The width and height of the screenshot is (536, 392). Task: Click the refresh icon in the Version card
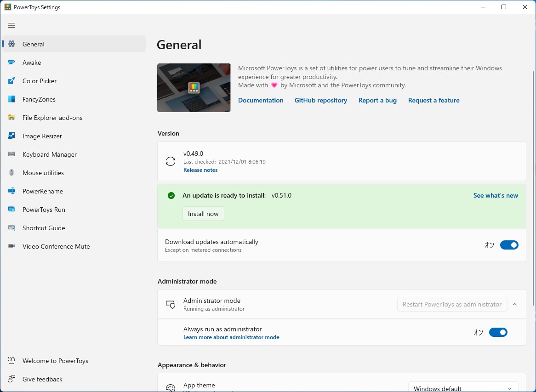coord(171,161)
